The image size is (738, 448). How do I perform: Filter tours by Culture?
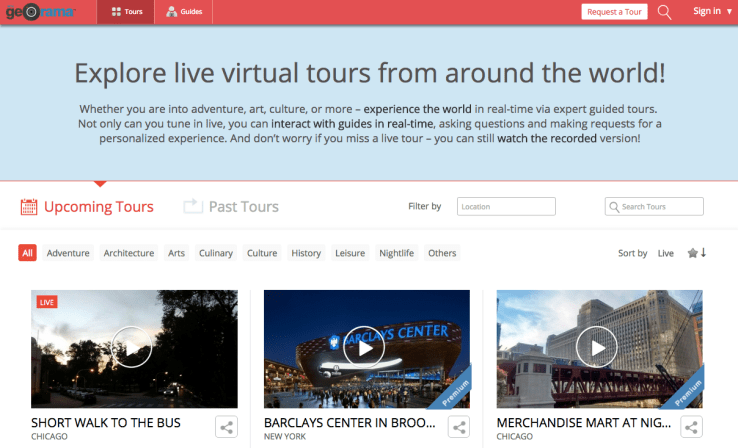click(x=262, y=253)
